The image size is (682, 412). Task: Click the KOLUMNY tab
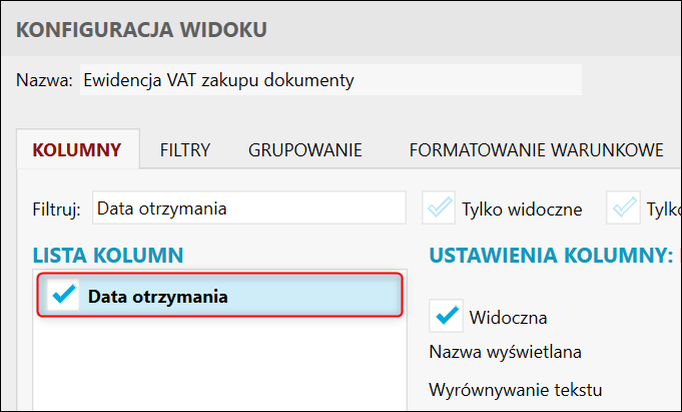77,151
